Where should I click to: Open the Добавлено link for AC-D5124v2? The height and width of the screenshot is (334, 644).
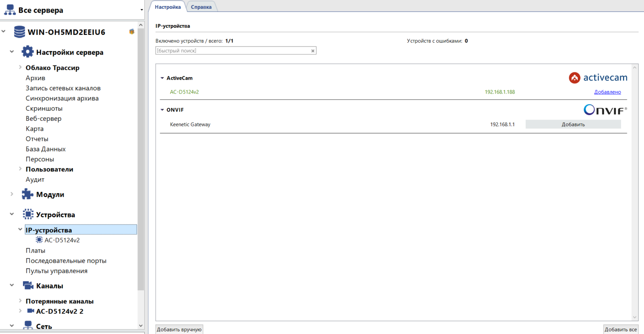click(608, 92)
